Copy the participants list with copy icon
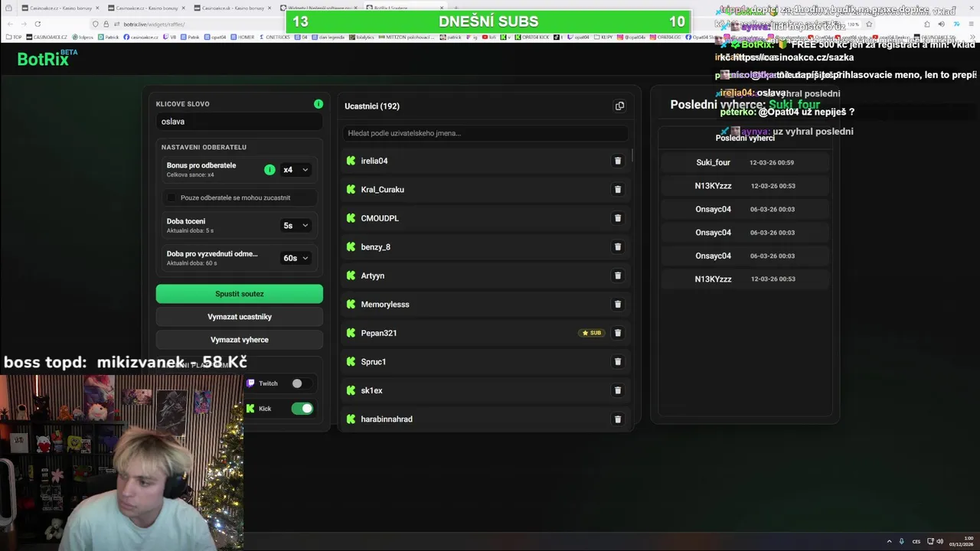The height and width of the screenshot is (551, 980). tap(619, 106)
